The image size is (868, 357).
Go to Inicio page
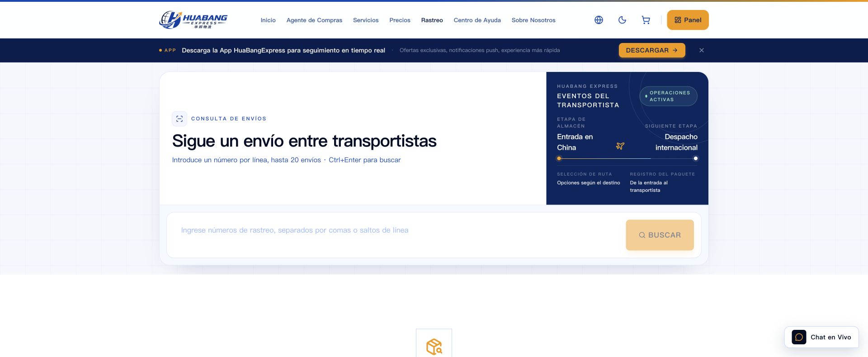click(268, 20)
